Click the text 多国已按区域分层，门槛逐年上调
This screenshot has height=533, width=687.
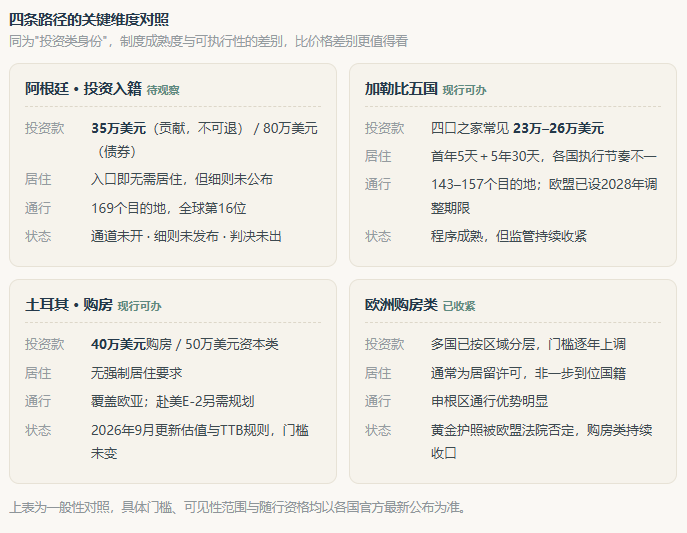pyautogui.click(x=528, y=345)
